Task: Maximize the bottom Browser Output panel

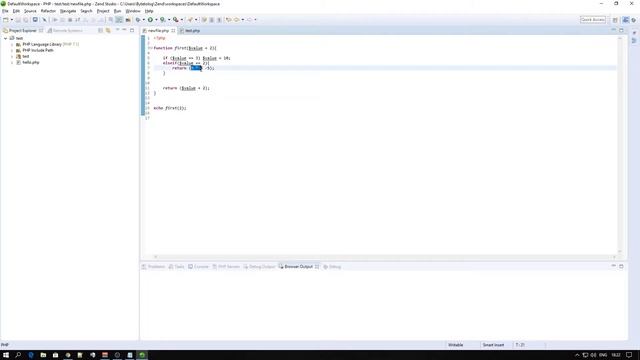Action: click(x=621, y=266)
